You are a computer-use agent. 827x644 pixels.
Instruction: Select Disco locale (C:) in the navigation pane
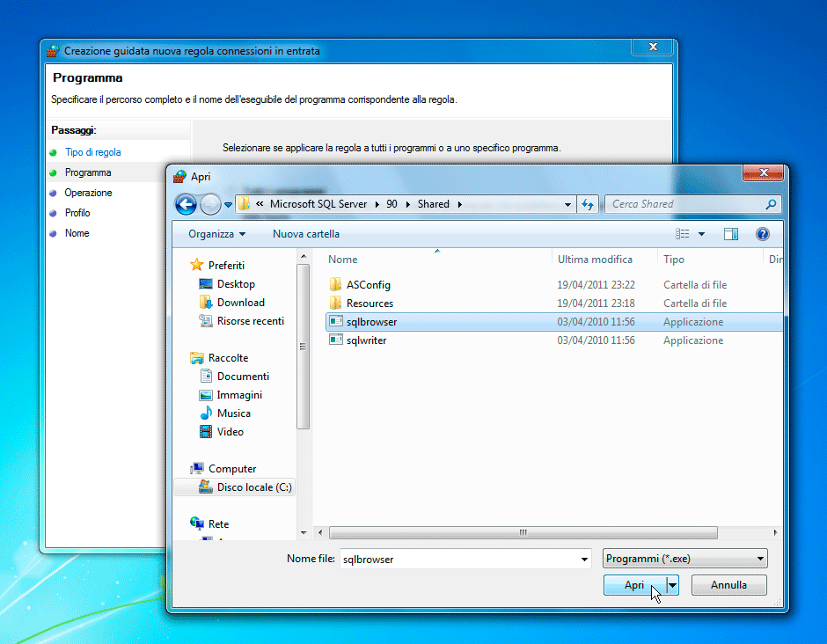coord(235,487)
